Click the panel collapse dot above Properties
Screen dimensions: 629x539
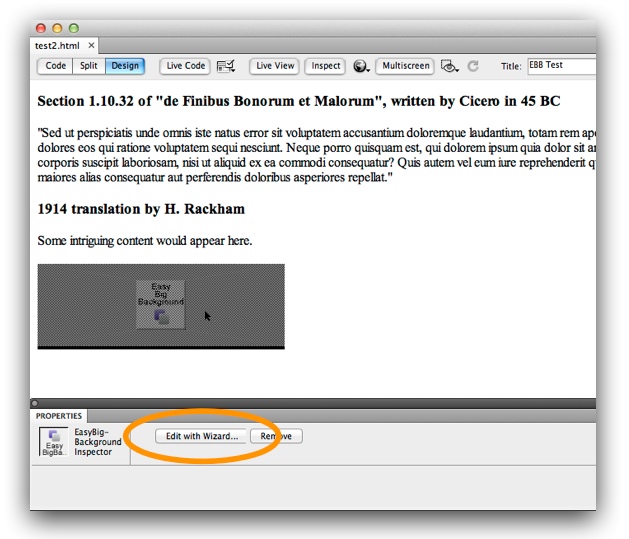(35, 403)
